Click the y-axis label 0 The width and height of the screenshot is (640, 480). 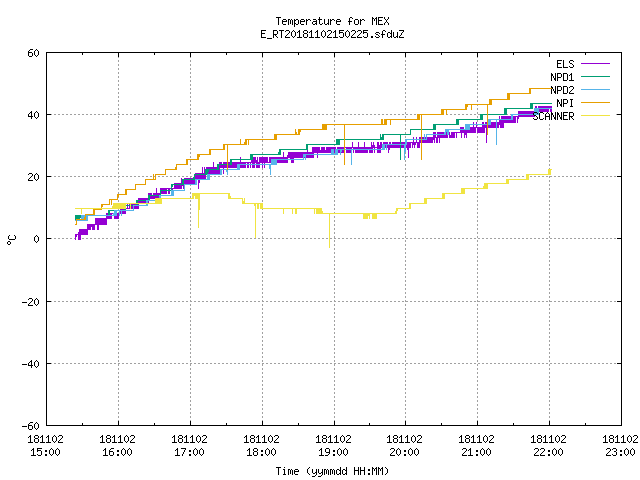[x=37, y=239]
